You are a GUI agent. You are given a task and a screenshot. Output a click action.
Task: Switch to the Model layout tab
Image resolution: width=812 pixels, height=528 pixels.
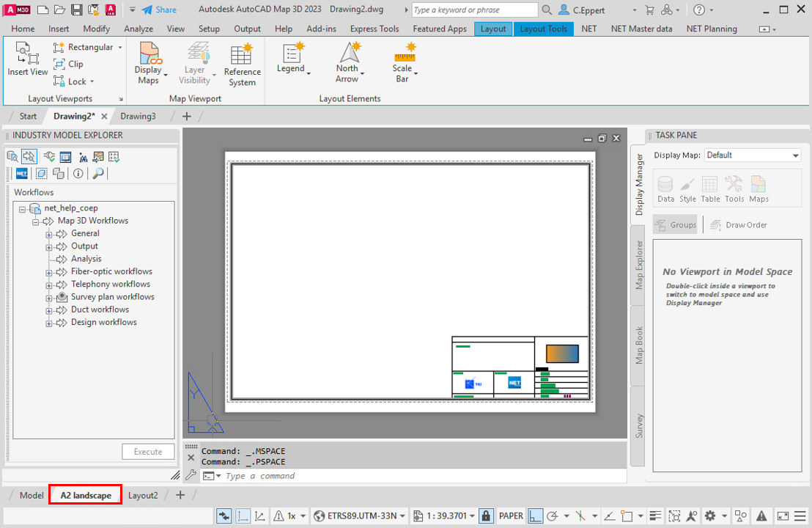pyautogui.click(x=32, y=495)
